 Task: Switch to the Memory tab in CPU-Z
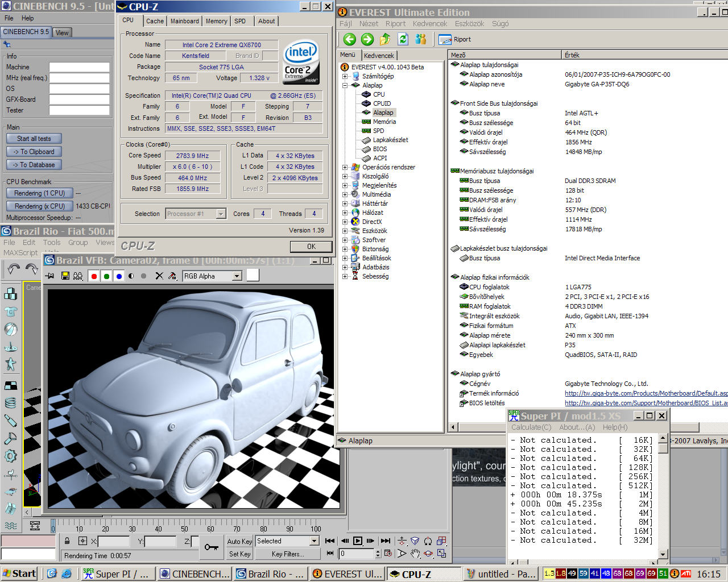216,21
